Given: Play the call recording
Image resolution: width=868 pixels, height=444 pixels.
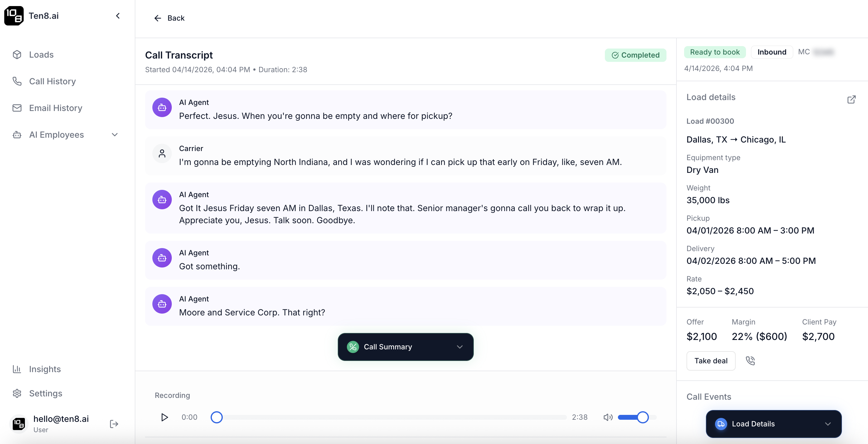Looking at the screenshot, I should pos(164,417).
